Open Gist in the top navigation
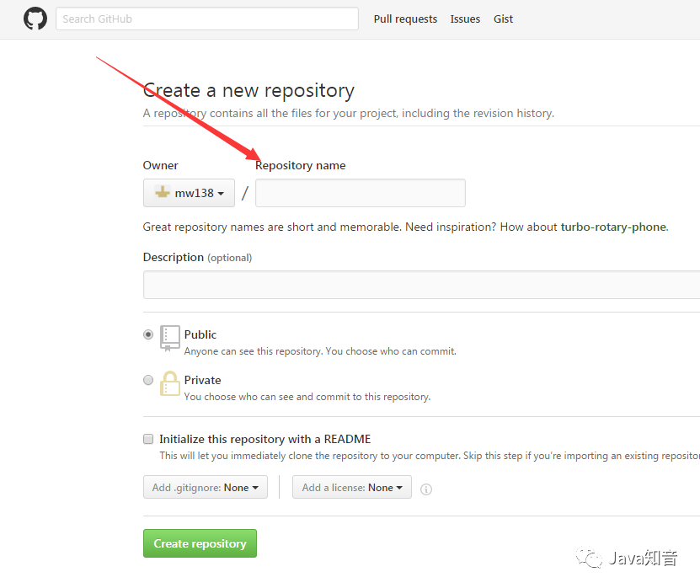The width and height of the screenshot is (700, 588). [503, 19]
